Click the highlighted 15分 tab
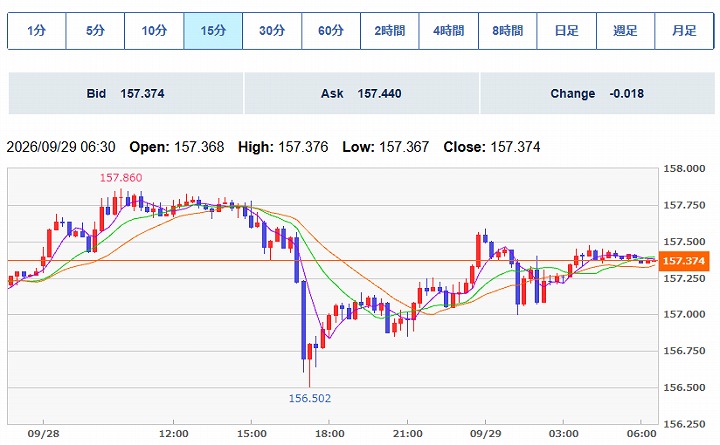Viewport: 720px width, 445px height. pyautogui.click(x=213, y=31)
